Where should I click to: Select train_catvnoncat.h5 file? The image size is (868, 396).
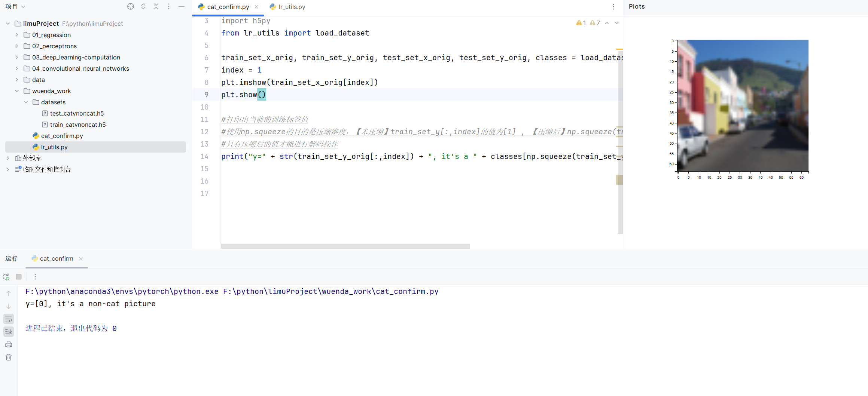coord(78,125)
